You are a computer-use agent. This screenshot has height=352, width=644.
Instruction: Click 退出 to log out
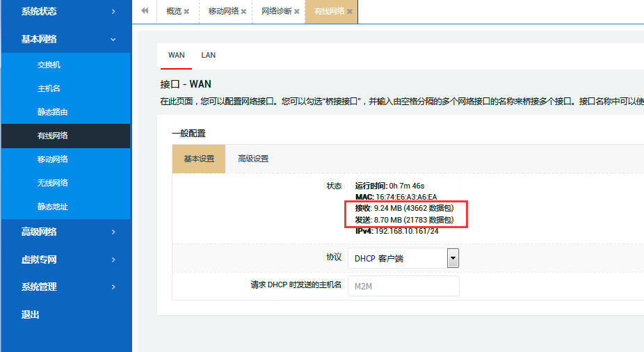tap(31, 314)
